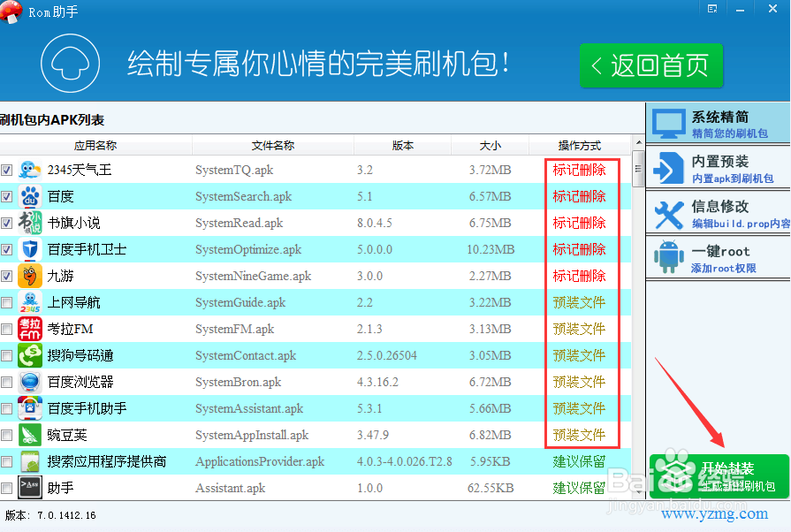Open the 内置预装 side tab
This screenshot has width=791, height=532.
tap(719, 168)
